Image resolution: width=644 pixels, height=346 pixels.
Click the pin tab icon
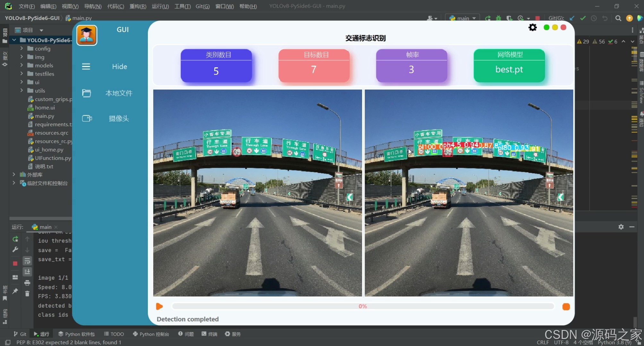click(15, 291)
